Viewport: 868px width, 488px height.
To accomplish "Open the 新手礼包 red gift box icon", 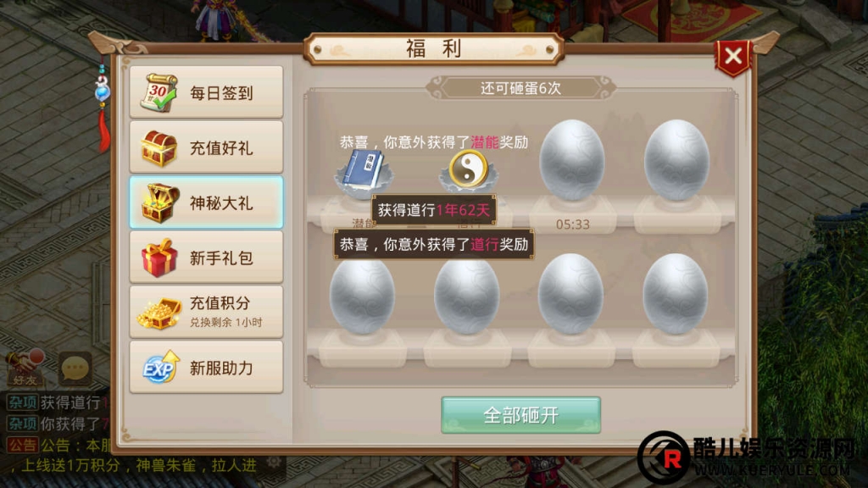I will (x=159, y=258).
